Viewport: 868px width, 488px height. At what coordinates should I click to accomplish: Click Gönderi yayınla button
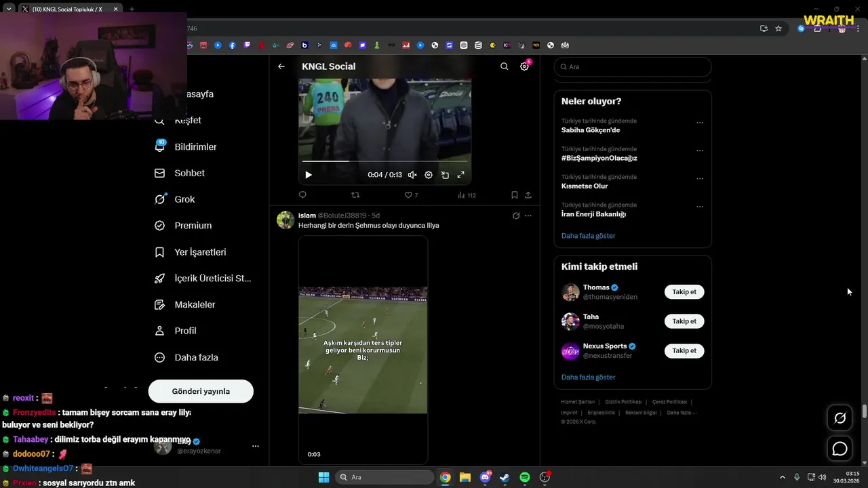tap(201, 391)
